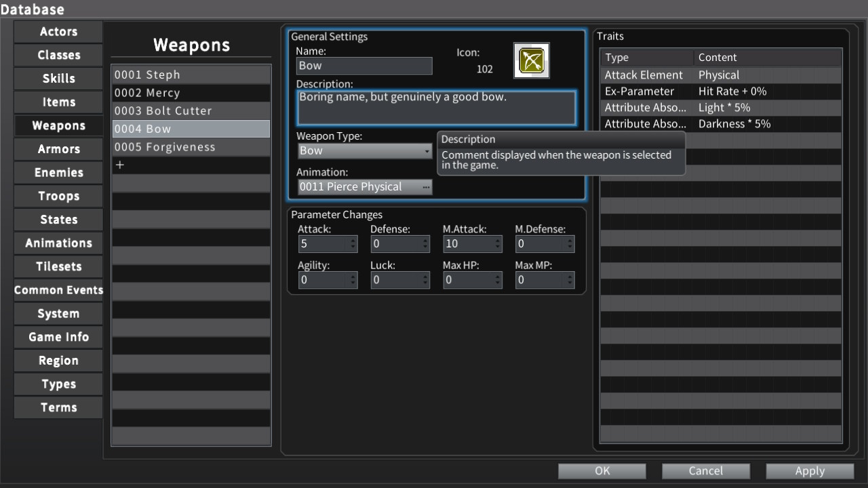The image size is (868, 488).
Task: Select the Attack Element Physical trait
Action: pyautogui.click(x=720, y=75)
